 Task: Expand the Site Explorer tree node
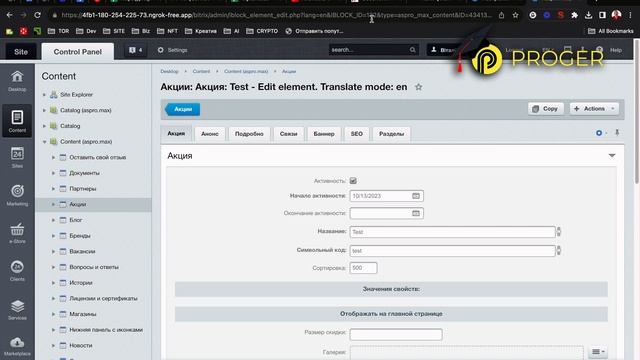point(44,95)
